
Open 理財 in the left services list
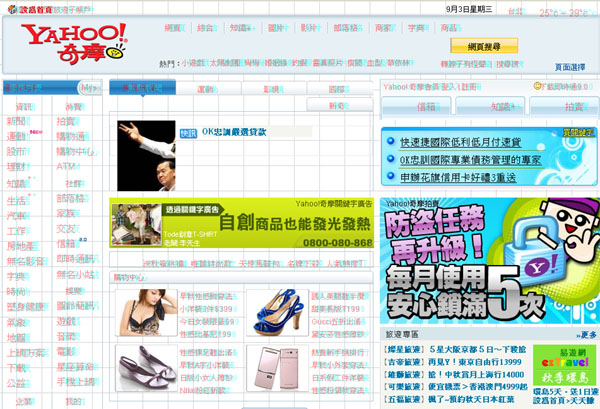tap(17, 167)
